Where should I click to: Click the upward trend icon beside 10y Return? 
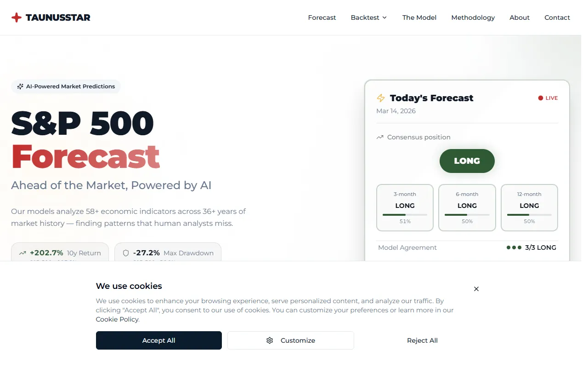pyautogui.click(x=23, y=253)
